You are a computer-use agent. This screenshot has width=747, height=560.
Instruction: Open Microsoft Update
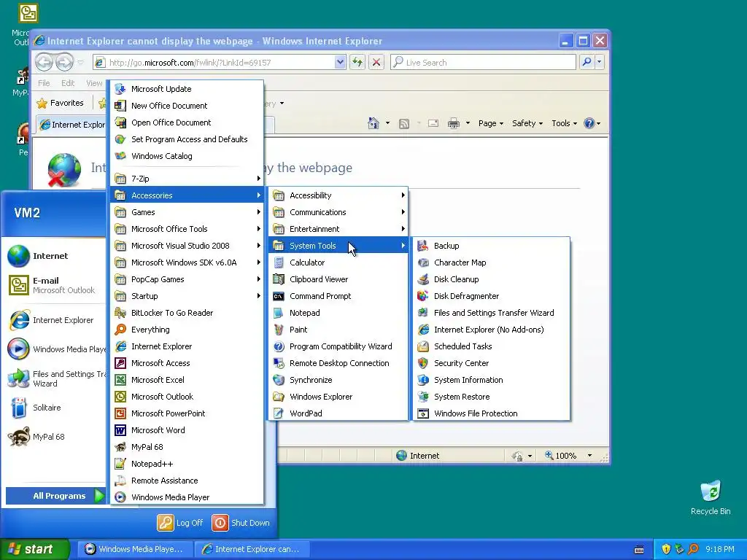coord(187,89)
